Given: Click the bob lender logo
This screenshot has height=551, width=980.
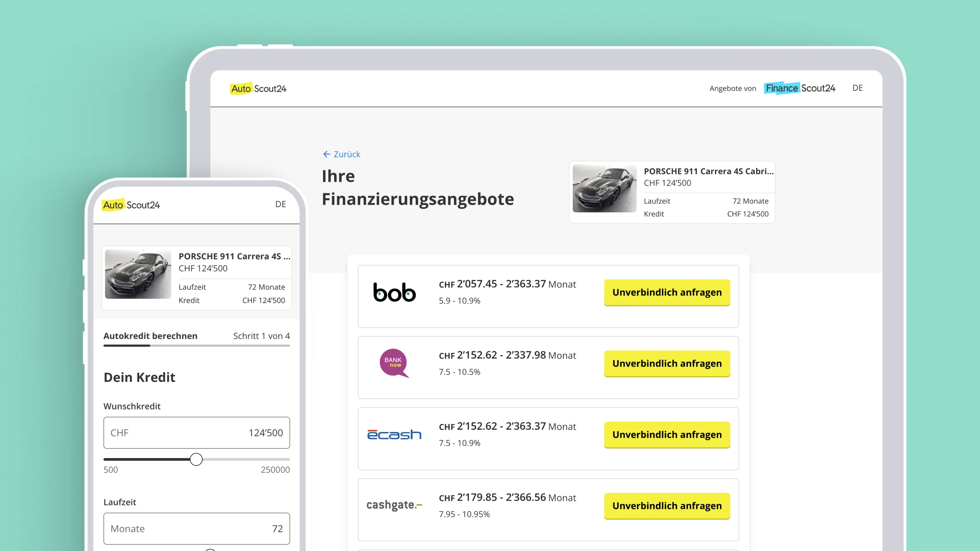Looking at the screenshot, I should [x=394, y=293].
